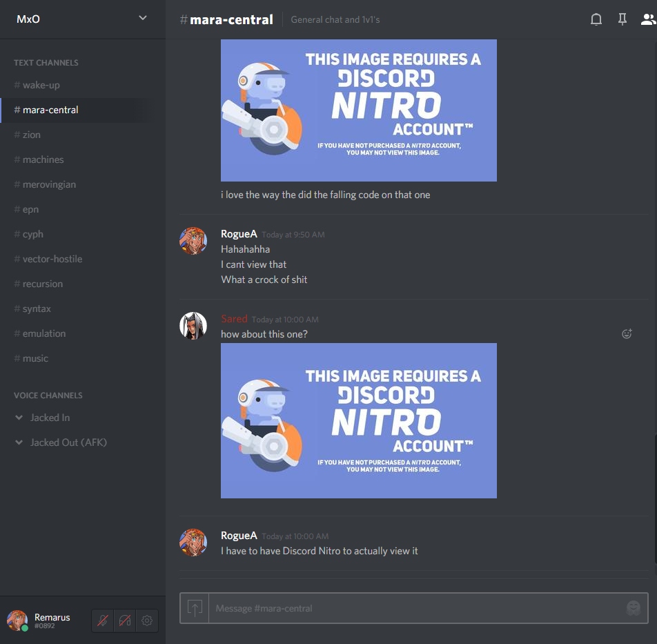Open pinned messages with the pin icon
Viewport: 657px width, 644px height.
point(622,20)
